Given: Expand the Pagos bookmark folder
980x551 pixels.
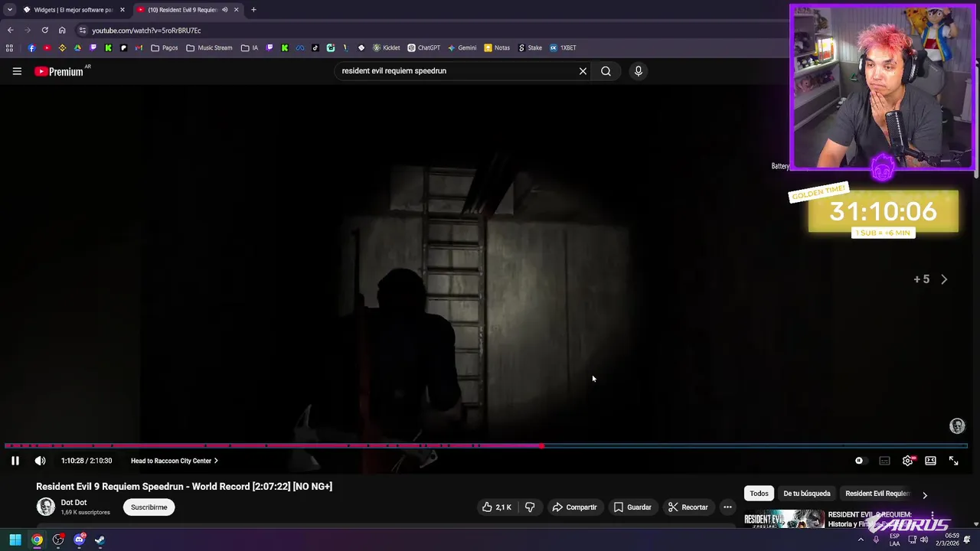Looking at the screenshot, I should coord(165,47).
